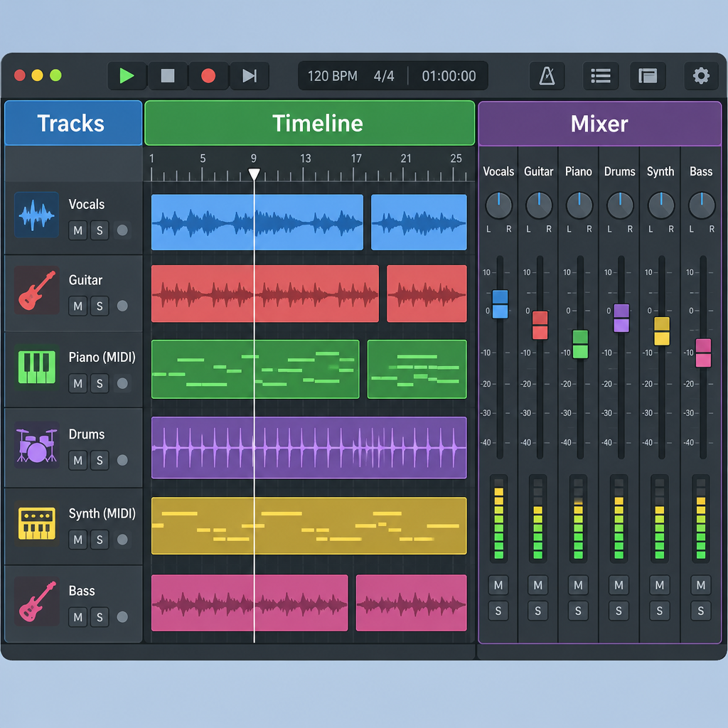Start playback with the green Play button
The image size is (728, 728).
(127, 75)
